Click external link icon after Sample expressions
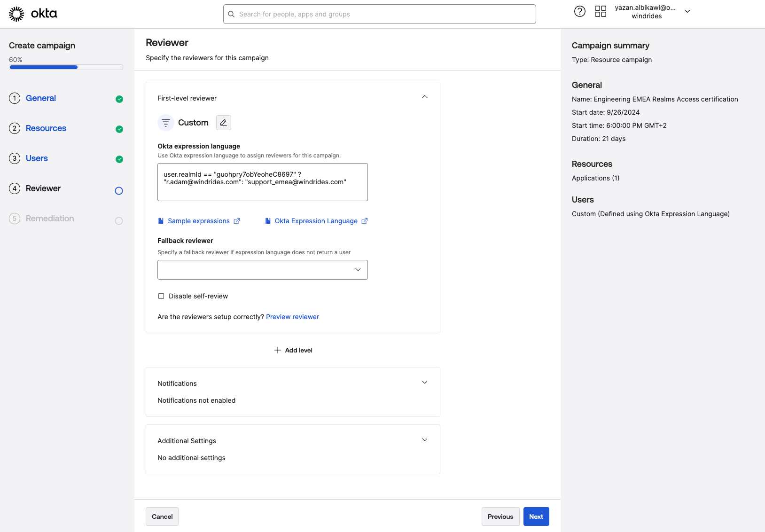 point(237,221)
